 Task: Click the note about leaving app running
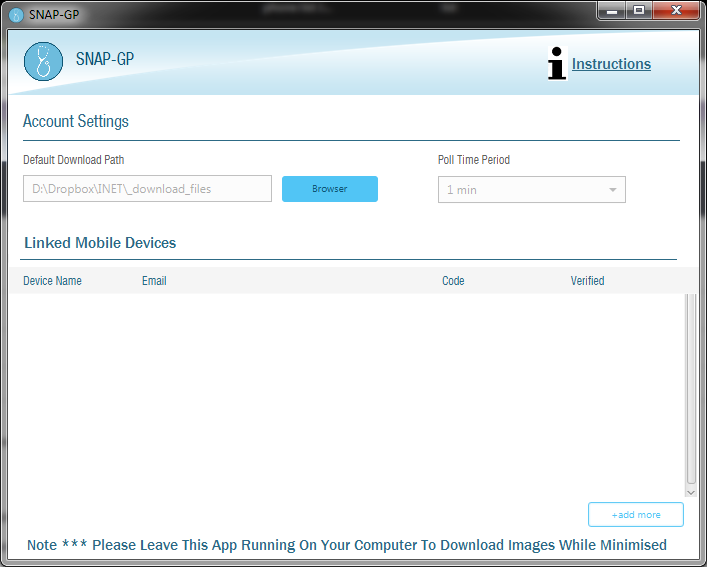point(347,545)
